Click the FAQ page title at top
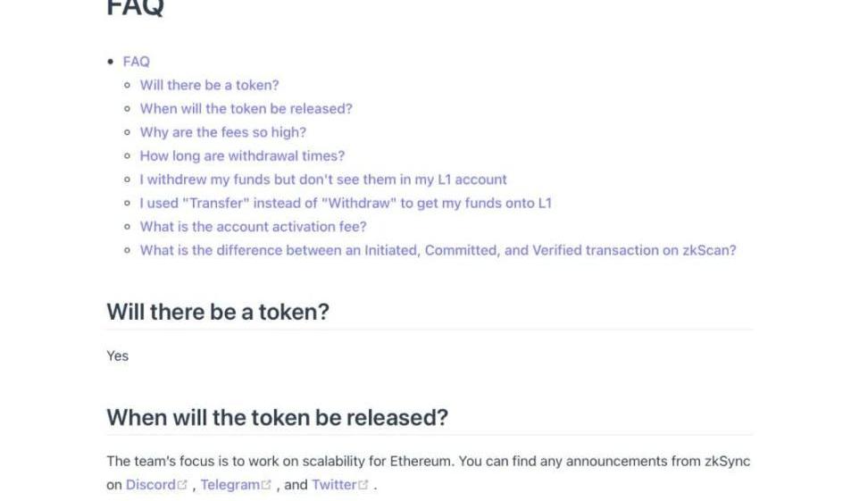This screenshot has width=868, height=501. click(x=135, y=9)
